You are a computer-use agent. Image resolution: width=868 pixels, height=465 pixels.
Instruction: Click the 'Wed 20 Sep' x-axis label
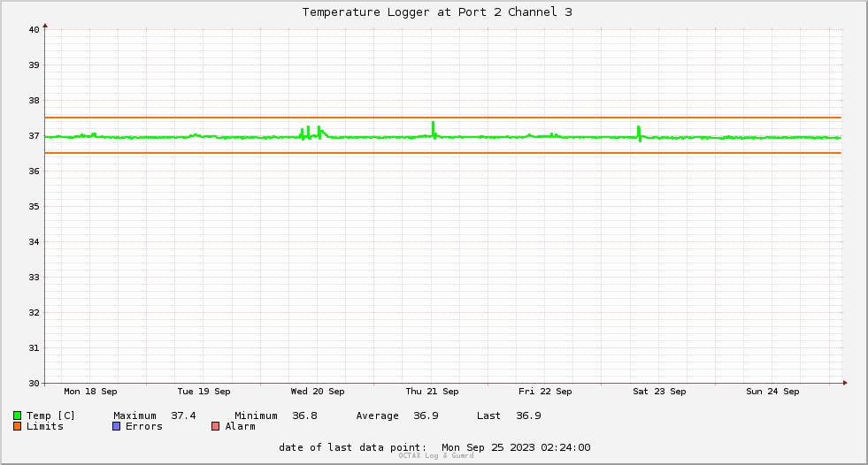click(x=318, y=392)
